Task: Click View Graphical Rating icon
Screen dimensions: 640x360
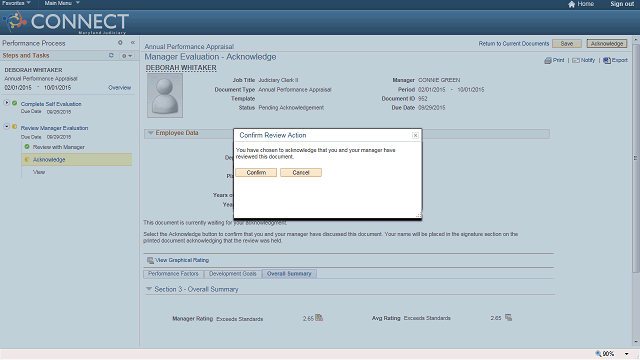Action: pos(150,260)
